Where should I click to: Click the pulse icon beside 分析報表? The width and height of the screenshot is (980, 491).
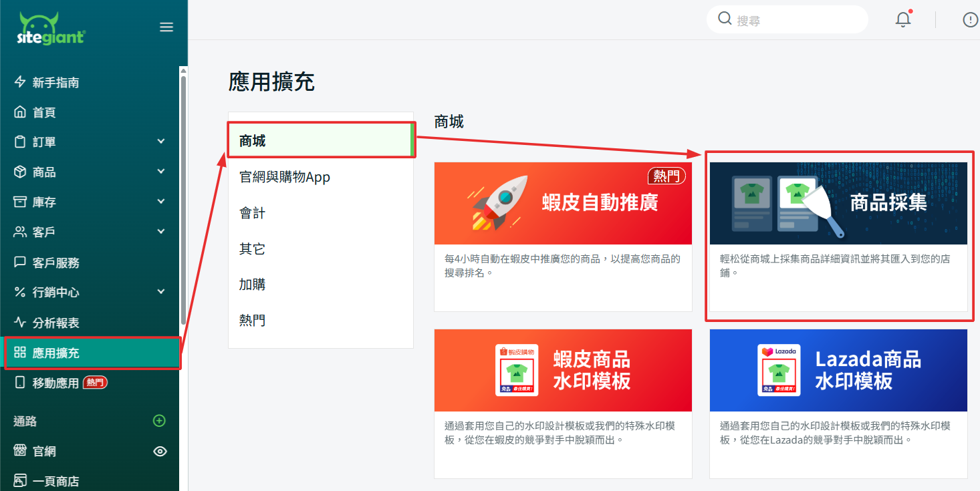coord(20,322)
